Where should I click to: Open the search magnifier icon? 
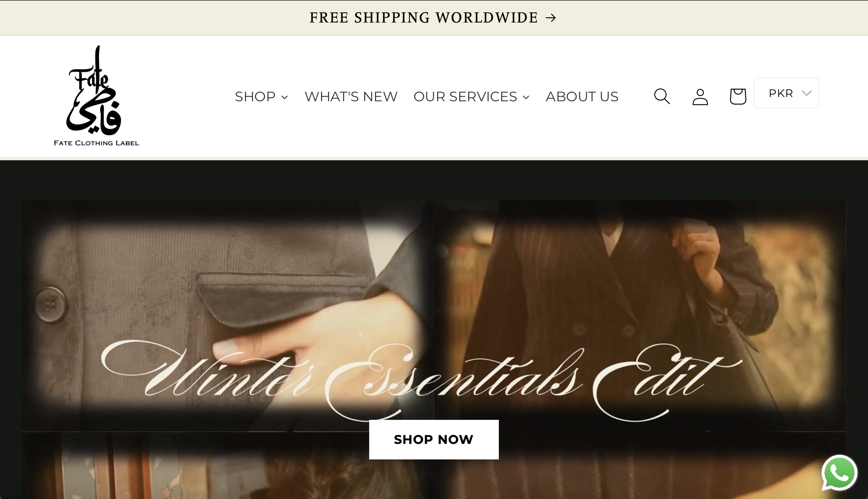click(662, 96)
